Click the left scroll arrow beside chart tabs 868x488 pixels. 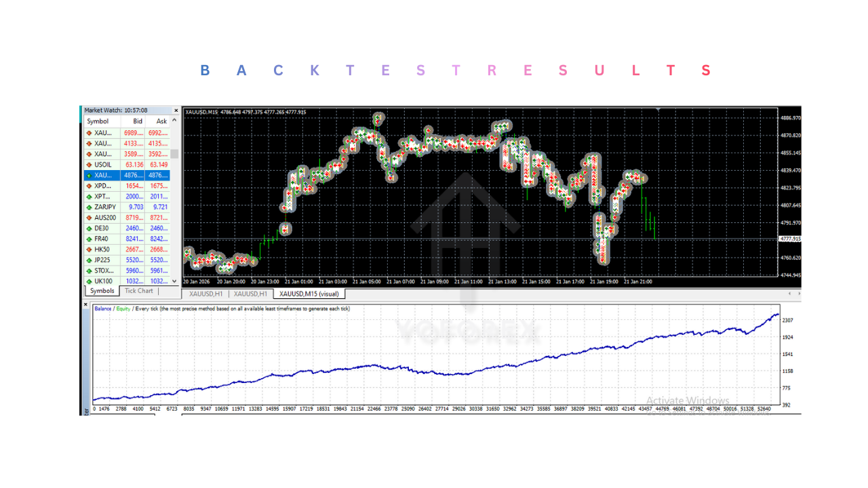coord(789,293)
